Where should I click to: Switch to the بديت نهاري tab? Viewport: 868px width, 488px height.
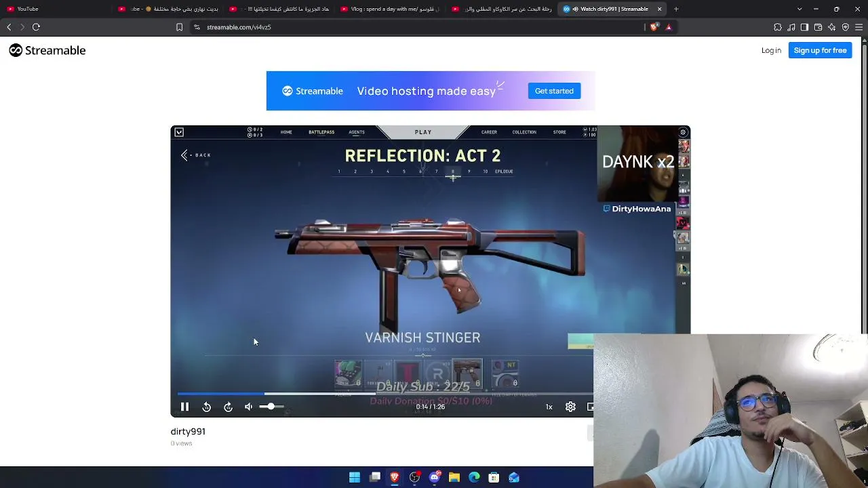[x=168, y=9]
